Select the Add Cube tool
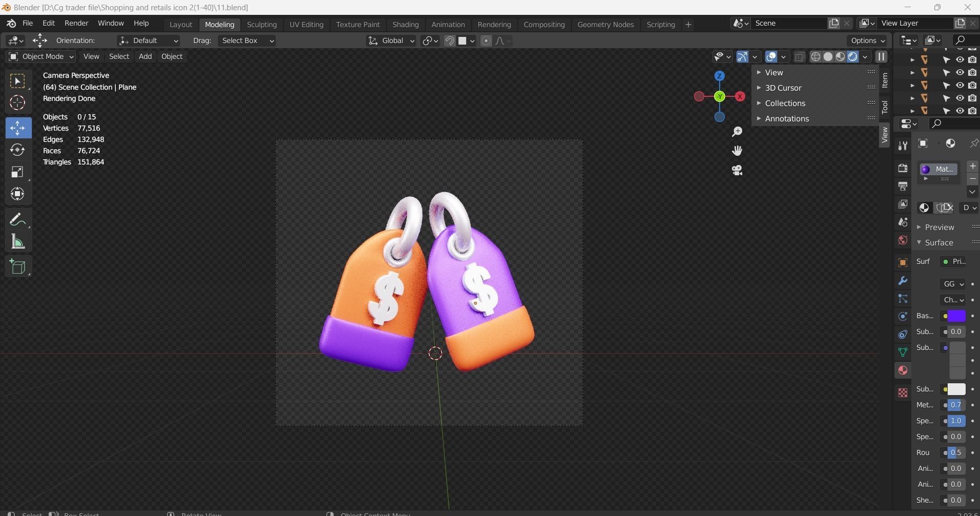Image resolution: width=980 pixels, height=516 pixels. pyautogui.click(x=18, y=267)
